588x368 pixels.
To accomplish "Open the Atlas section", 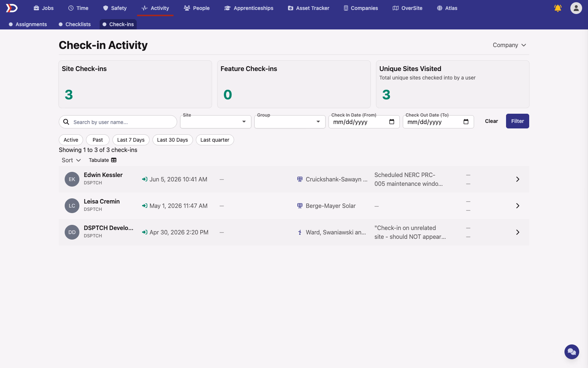I will (447, 8).
